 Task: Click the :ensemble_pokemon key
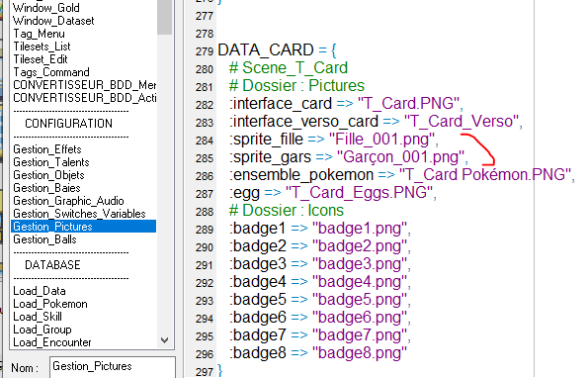coord(301,174)
